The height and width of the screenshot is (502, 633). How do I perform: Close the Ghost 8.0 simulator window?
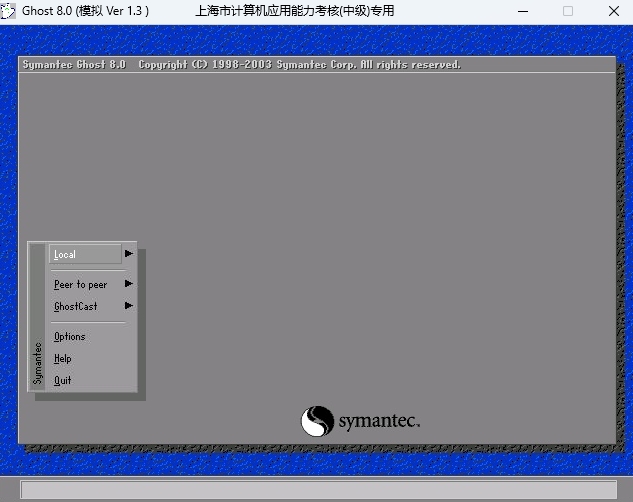pyautogui.click(x=614, y=11)
